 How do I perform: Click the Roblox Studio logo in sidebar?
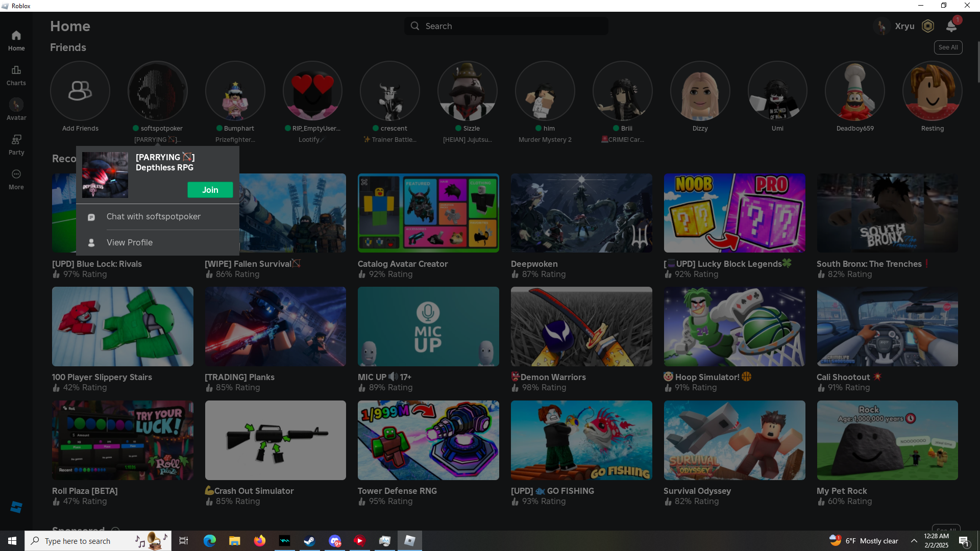pyautogui.click(x=16, y=507)
